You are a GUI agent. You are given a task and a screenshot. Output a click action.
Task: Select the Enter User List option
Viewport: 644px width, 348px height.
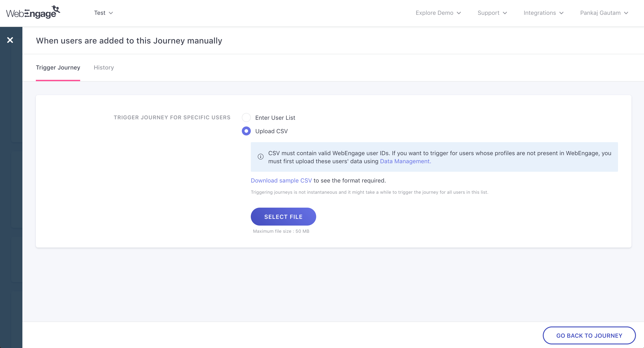[246, 117]
